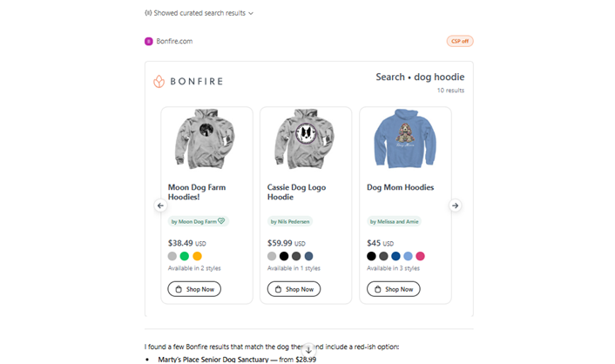Screen dimensions: 615x364
Task: Click heart badge beside Moon Dog Farm
Action: [221, 221]
